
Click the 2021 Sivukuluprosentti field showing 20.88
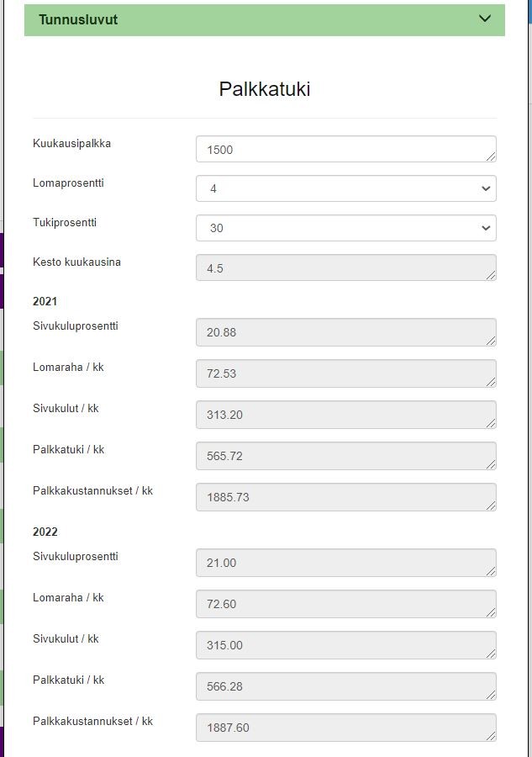pyautogui.click(x=345, y=332)
